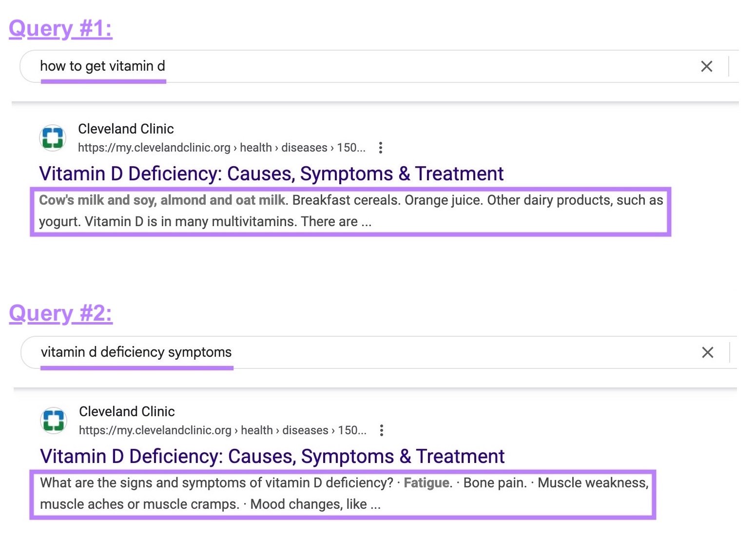
Task: Click inside the 'vitamin d deficiency symptoms' search field
Action: [137, 352]
